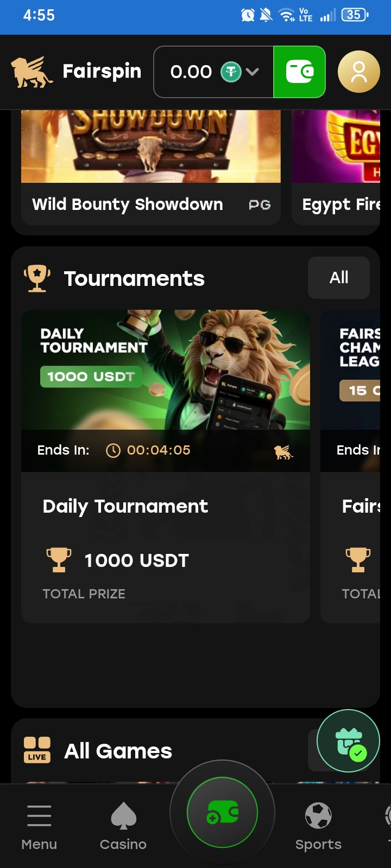Image resolution: width=391 pixels, height=868 pixels.
Task: Open the hamburger Menu icon
Action: click(39, 816)
